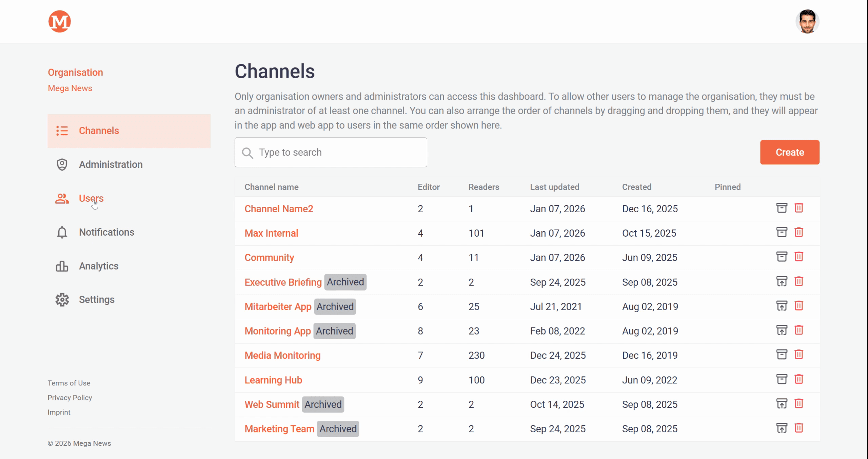
Task: Click the Mega News logo icon
Action: pyautogui.click(x=59, y=21)
